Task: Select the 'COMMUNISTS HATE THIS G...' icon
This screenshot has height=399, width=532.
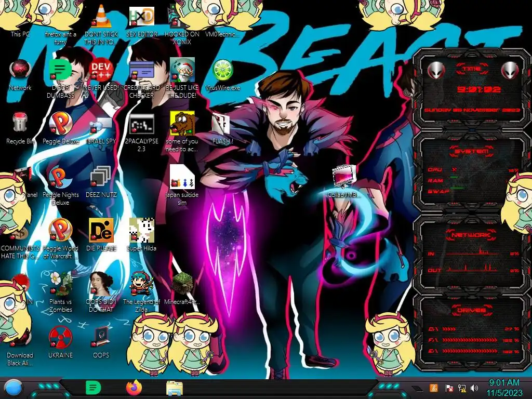Action: tap(20, 243)
